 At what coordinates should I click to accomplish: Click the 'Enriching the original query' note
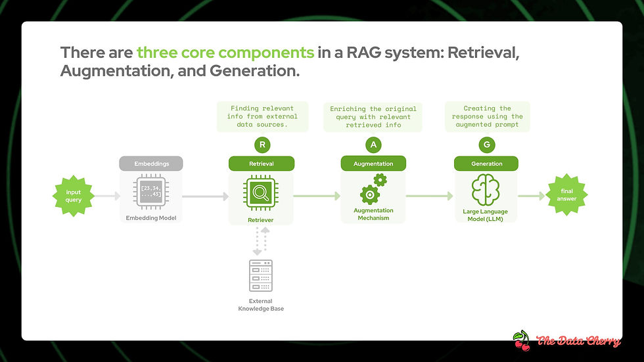[x=373, y=117]
